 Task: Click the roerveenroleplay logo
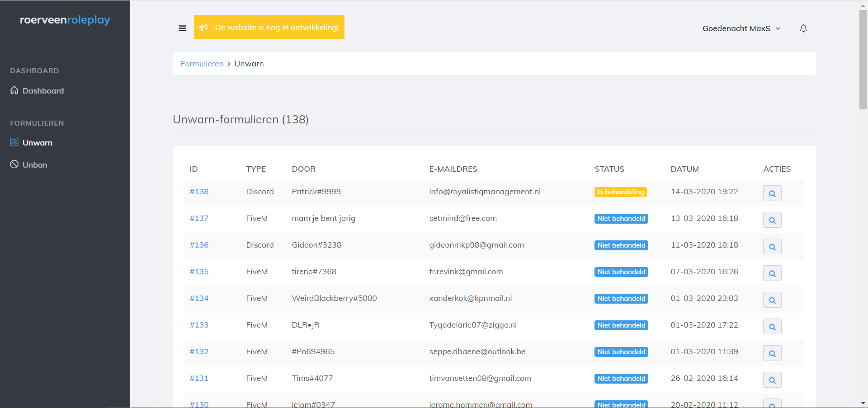click(65, 20)
